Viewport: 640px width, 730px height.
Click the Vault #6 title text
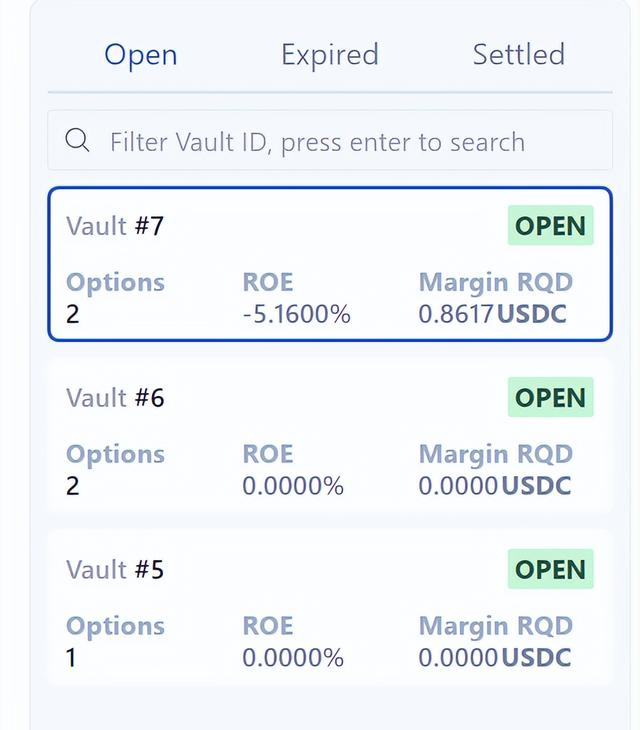pyautogui.click(x=115, y=398)
